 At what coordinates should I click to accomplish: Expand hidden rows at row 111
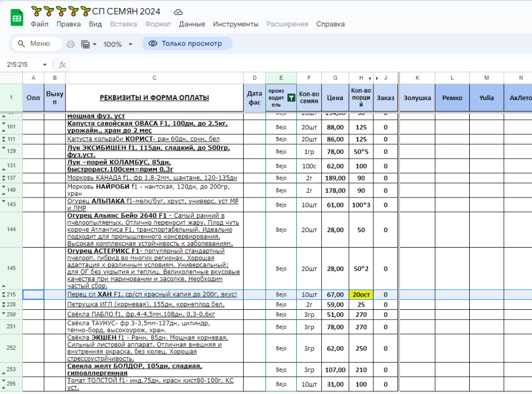pyautogui.click(x=4, y=139)
